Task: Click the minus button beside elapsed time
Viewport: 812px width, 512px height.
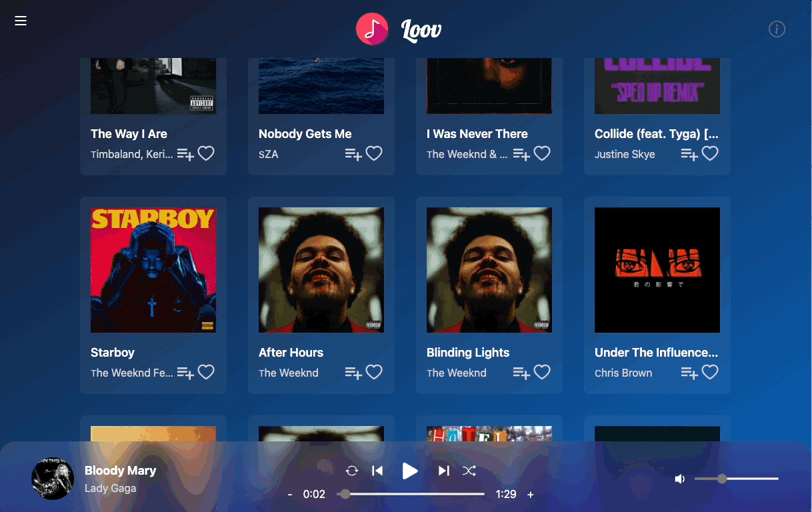Action: [290, 495]
